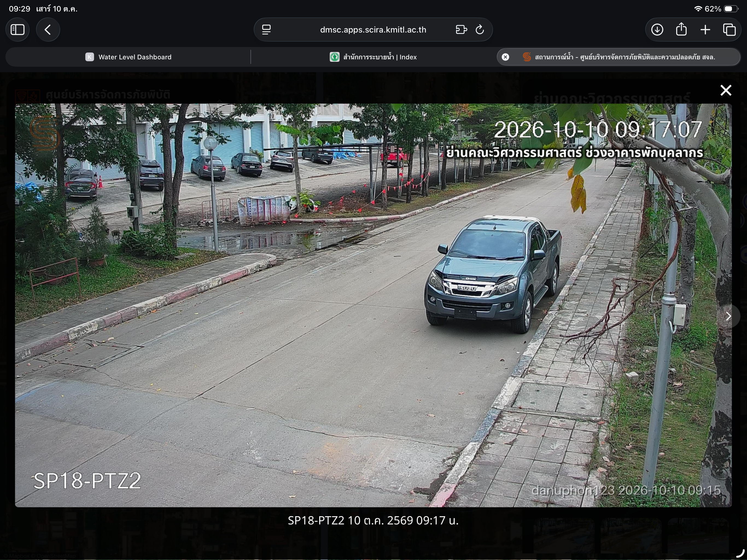747x560 pixels.
Task: Tap the 09:29 clock in status bar
Action: pyautogui.click(x=20, y=9)
